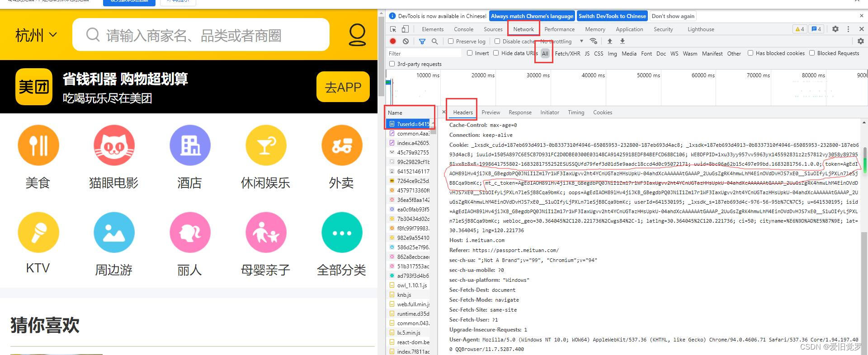Open the 美食 food category icon

38,145
